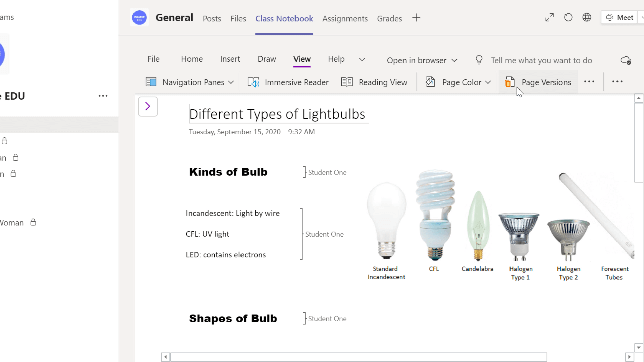644x362 pixels.
Task: Open the Help overflow menu dropdown
Action: (362, 59)
